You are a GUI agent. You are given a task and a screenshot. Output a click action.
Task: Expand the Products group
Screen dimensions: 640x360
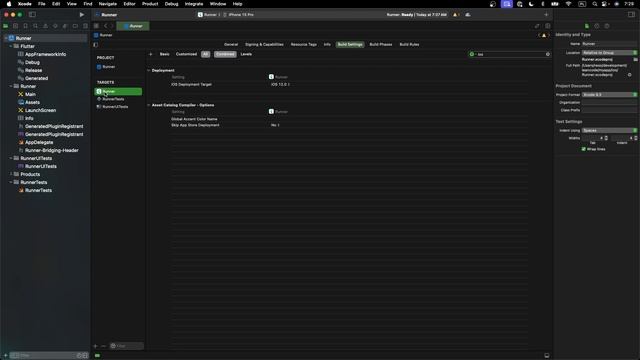pyautogui.click(x=11, y=174)
